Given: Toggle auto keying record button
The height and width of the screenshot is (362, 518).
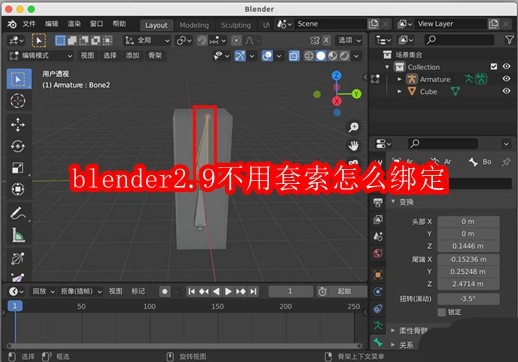Looking at the screenshot, I should (164, 291).
